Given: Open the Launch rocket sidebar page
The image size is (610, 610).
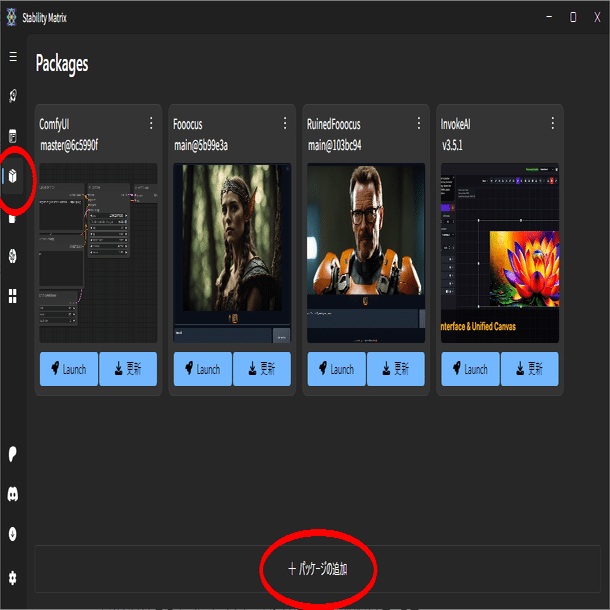Looking at the screenshot, I should 13,96.
